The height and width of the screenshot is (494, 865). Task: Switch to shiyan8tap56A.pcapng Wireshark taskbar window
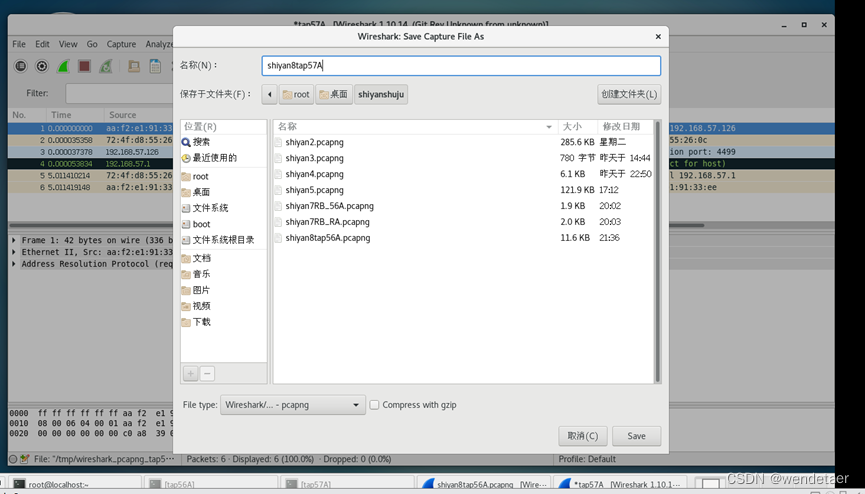coord(484,484)
